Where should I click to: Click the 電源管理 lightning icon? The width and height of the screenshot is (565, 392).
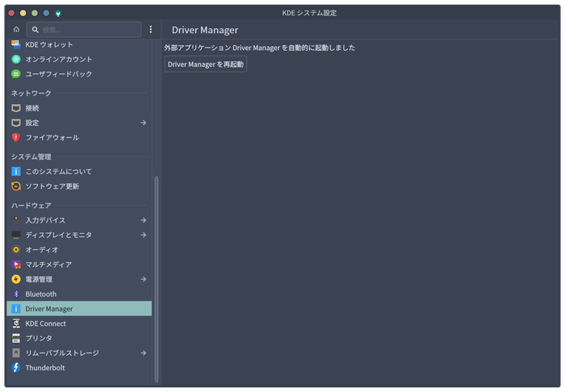[x=16, y=279]
